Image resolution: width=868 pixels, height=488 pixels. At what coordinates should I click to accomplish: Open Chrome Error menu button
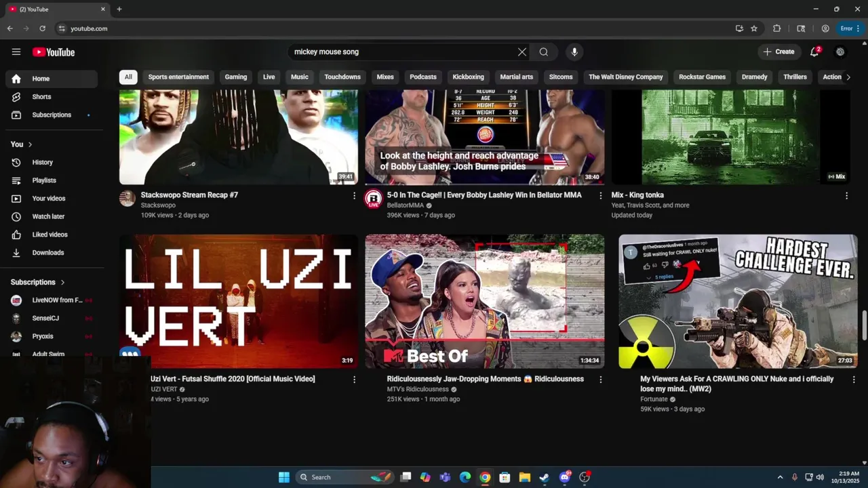pos(850,28)
